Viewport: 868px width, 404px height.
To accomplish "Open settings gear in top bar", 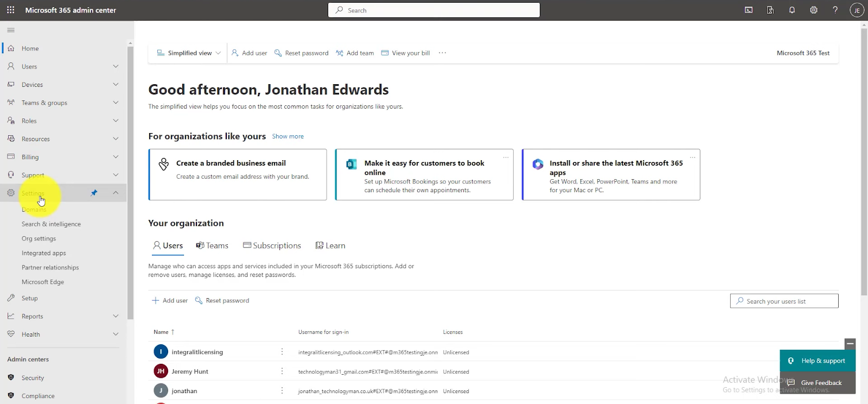I will (x=814, y=10).
